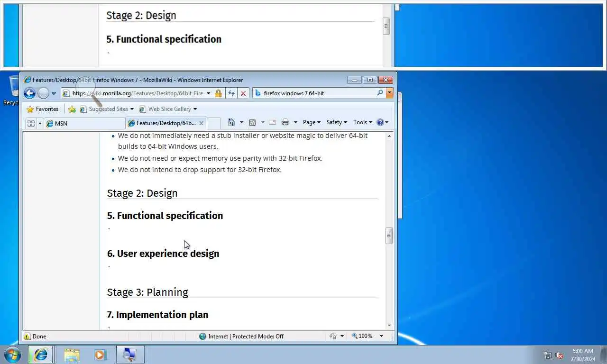
Task: Click the greyed Forward navigation button
Action: click(43, 93)
